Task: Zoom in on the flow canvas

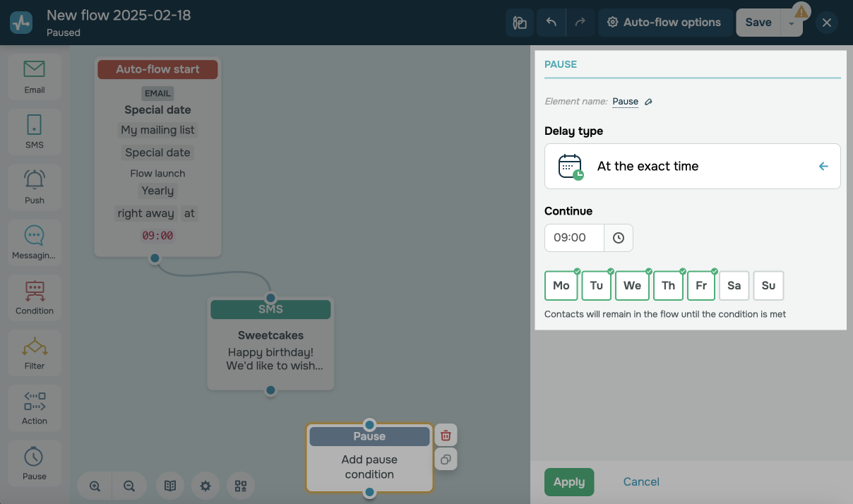Action: [x=95, y=486]
